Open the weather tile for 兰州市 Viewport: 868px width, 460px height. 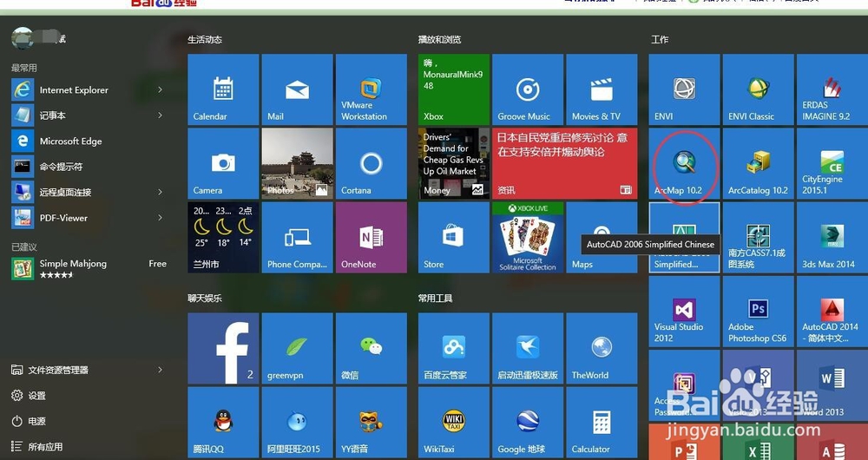223,238
